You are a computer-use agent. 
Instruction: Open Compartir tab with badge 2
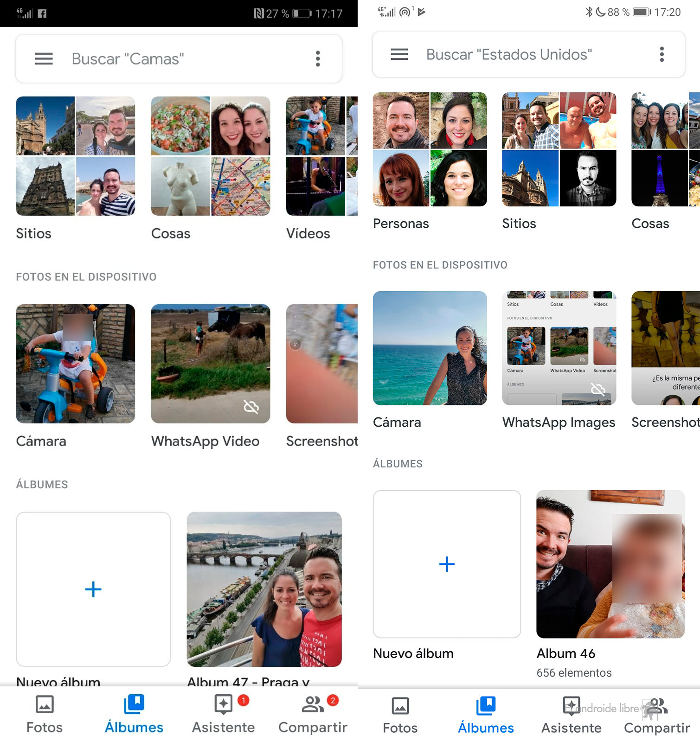coord(313,714)
